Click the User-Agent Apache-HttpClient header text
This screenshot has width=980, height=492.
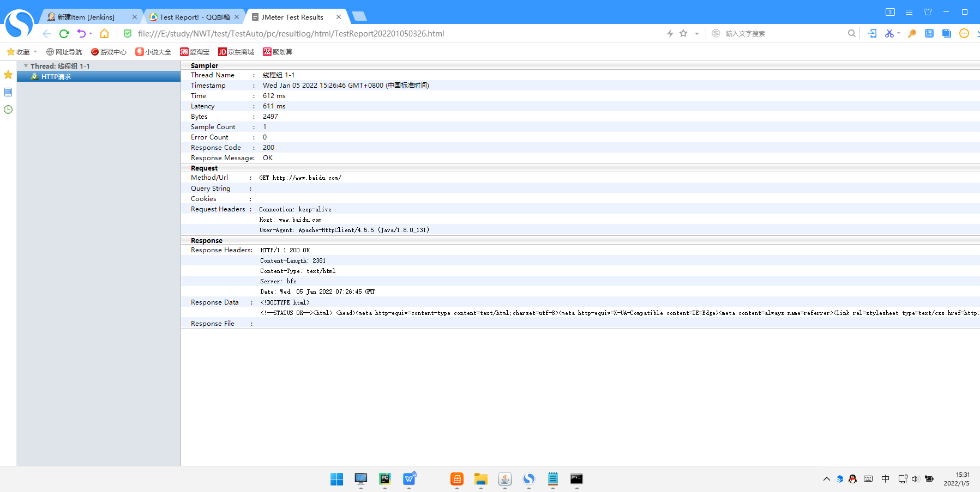click(x=344, y=230)
